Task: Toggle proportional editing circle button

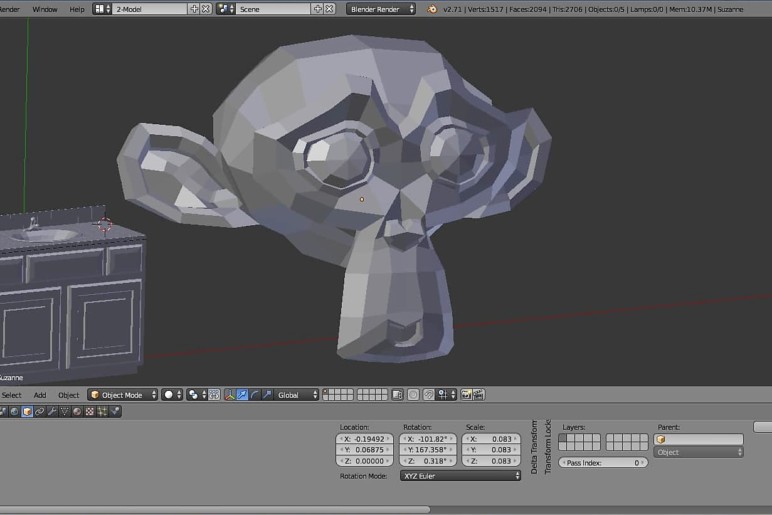Action: (413, 394)
